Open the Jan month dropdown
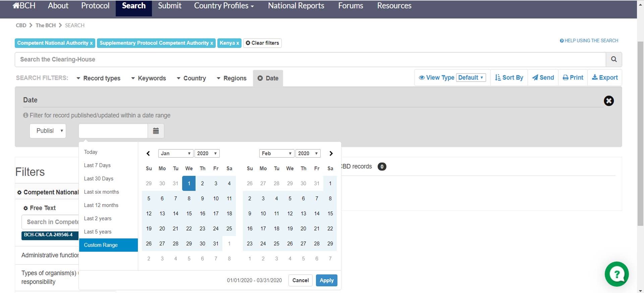The width and height of the screenshot is (644, 293). [x=175, y=153]
